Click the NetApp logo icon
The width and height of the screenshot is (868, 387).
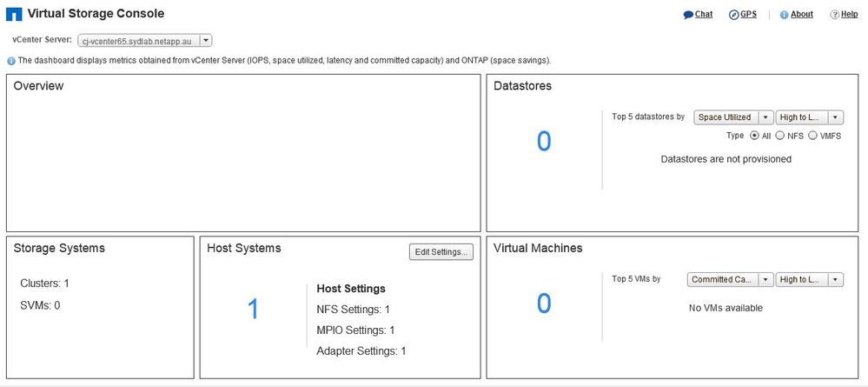click(14, 15)
